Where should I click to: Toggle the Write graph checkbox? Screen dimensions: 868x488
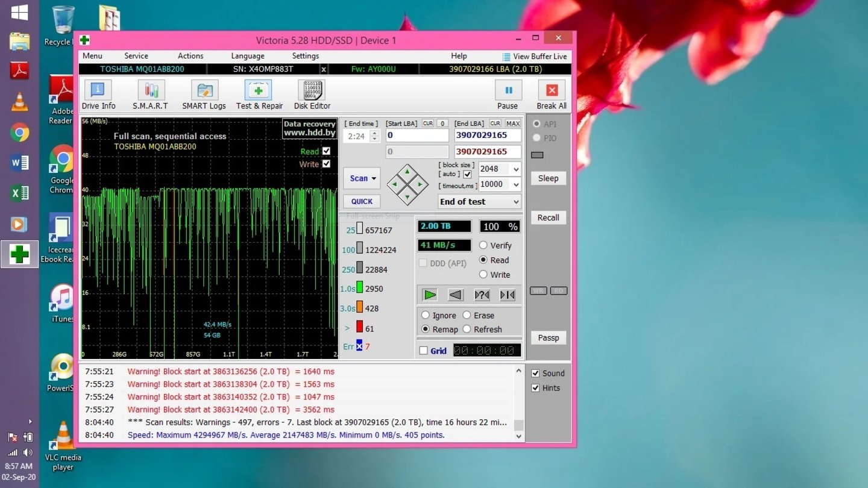[326, 164]
